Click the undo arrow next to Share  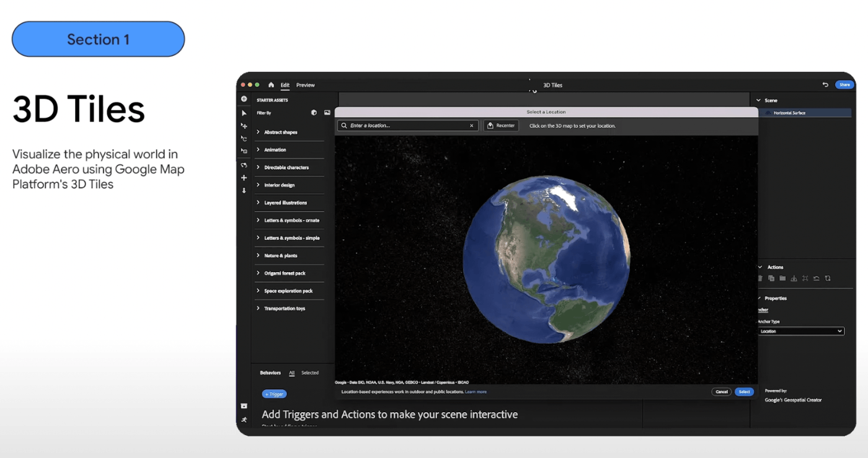825,84
